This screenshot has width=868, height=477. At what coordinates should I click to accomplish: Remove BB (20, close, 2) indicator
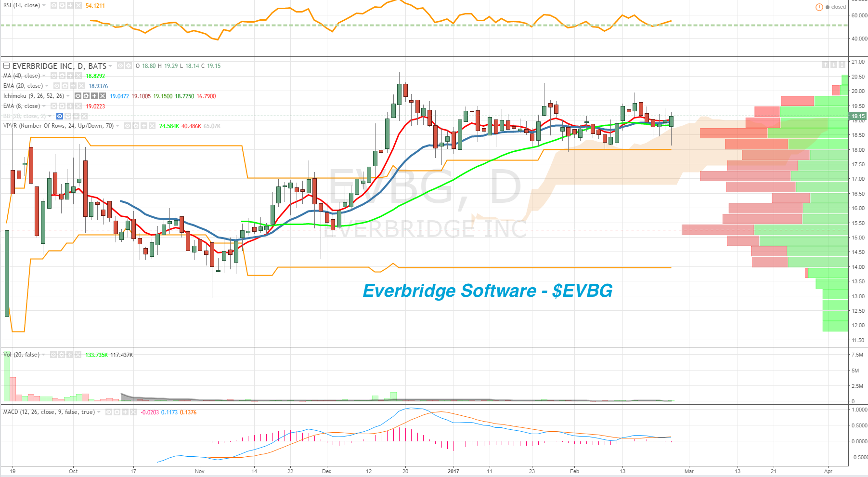[x=84, y=116]
